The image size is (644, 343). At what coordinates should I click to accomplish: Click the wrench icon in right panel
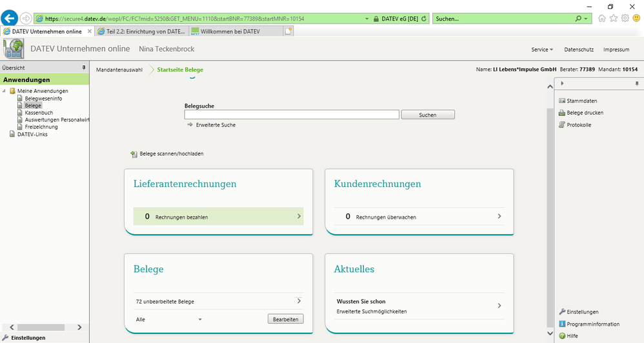[562, 312]
